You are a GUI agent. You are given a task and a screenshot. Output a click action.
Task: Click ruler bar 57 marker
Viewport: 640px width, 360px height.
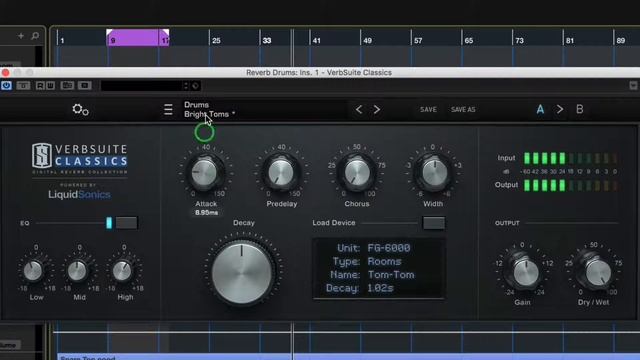click(x=418, y=41)
